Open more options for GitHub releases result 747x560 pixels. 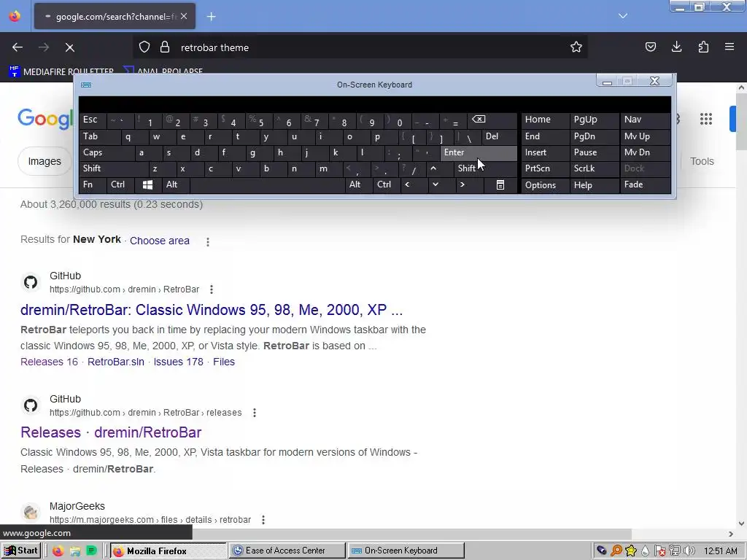tap(255, 413)
